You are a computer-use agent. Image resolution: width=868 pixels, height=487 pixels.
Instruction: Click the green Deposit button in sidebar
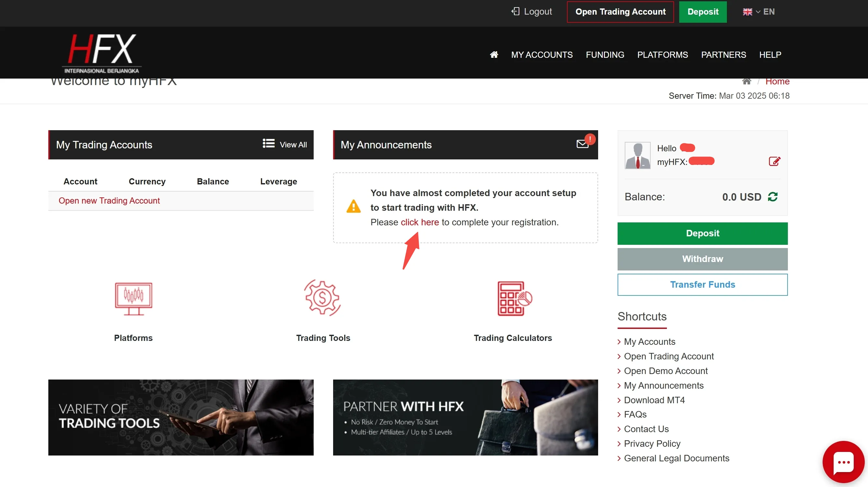[x=703, y=233]
